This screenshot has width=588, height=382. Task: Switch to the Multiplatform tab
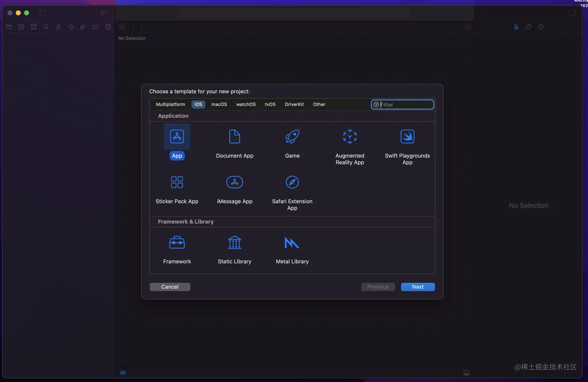coord(170,104)
